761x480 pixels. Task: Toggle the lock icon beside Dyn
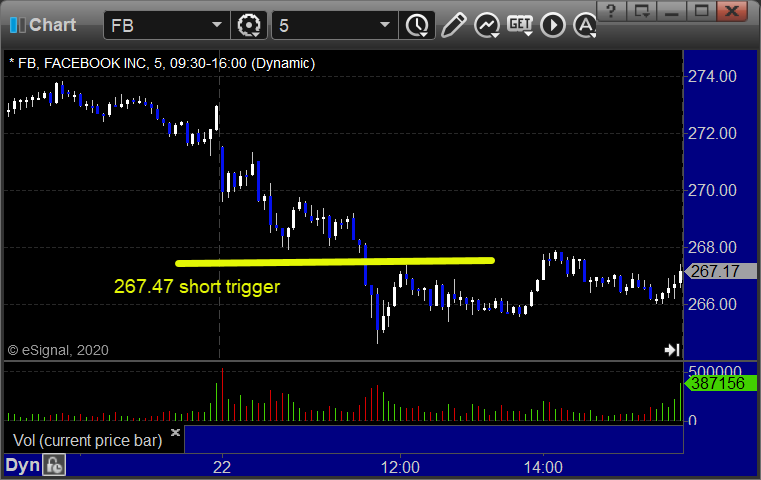[x=54, y=465]
